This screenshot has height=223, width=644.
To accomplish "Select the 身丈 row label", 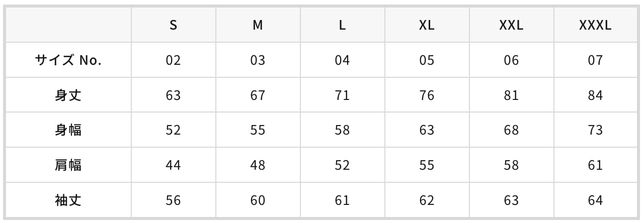I will pos(68,95).
